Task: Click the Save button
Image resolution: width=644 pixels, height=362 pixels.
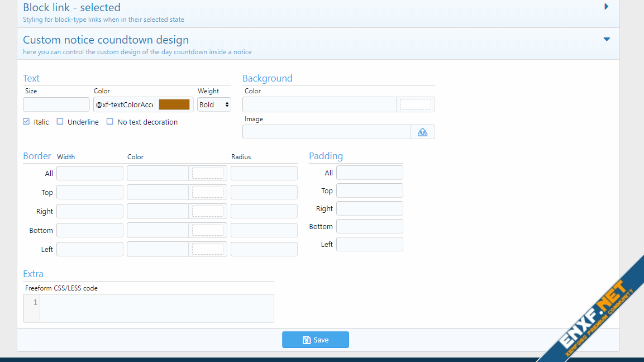Action: (315, 340)
